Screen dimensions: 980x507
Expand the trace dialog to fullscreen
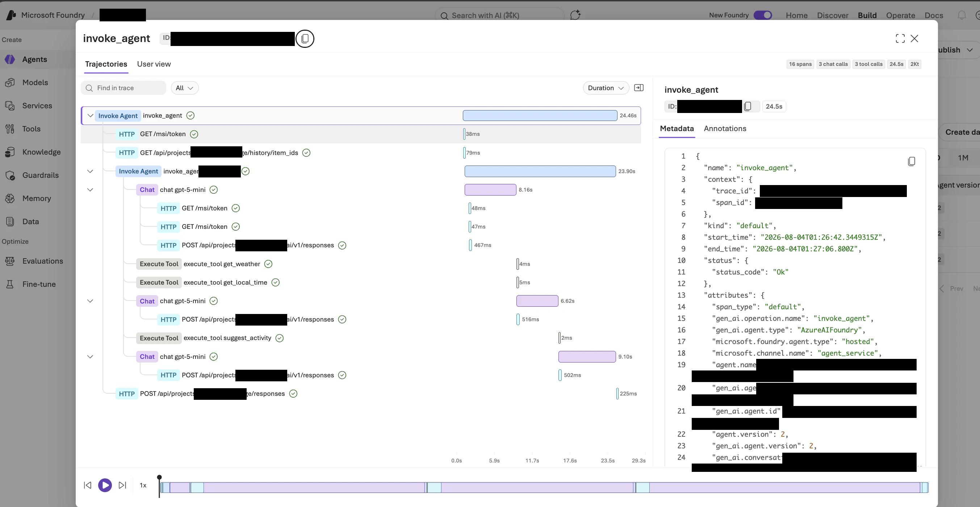tap(900, 38)
